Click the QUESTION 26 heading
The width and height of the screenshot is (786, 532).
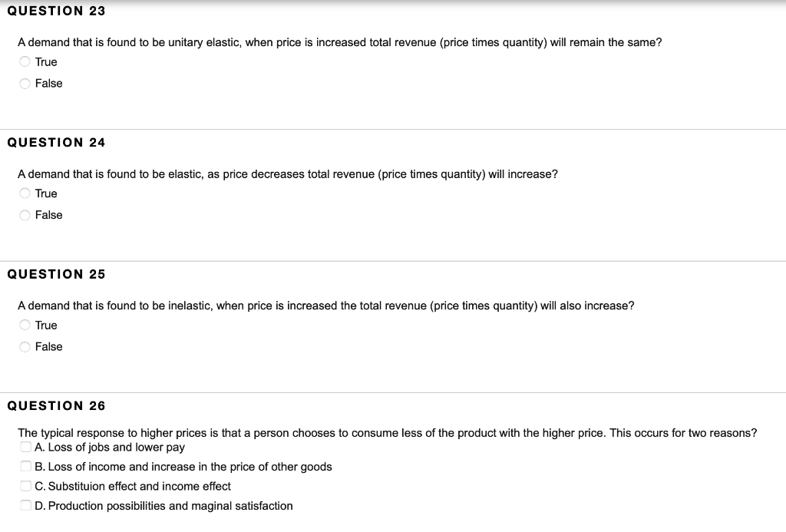click(x=56, y=405)
